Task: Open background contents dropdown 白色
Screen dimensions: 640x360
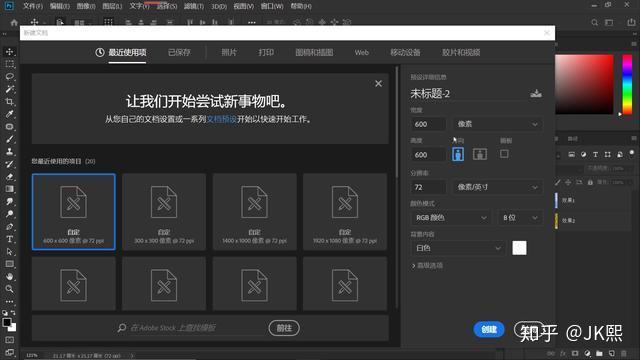Action: [457, 248]
